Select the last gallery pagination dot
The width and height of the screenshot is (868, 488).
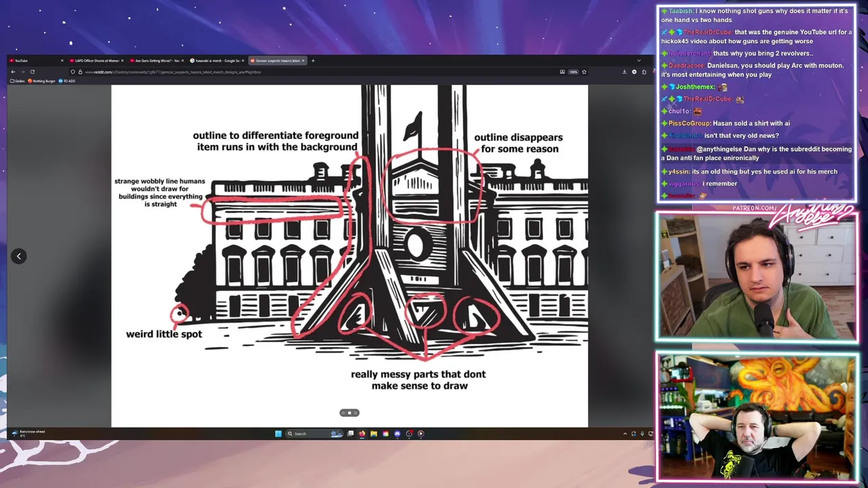(x=355, y=413)
